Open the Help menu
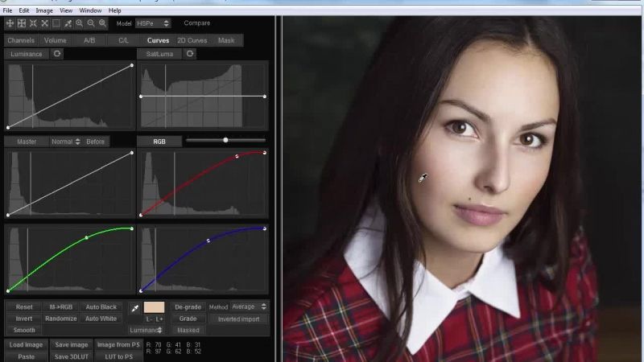 [x=114, y=10]
